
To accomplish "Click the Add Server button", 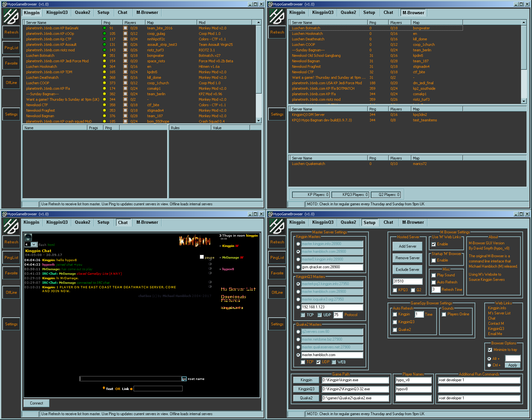I will point(407,246).
